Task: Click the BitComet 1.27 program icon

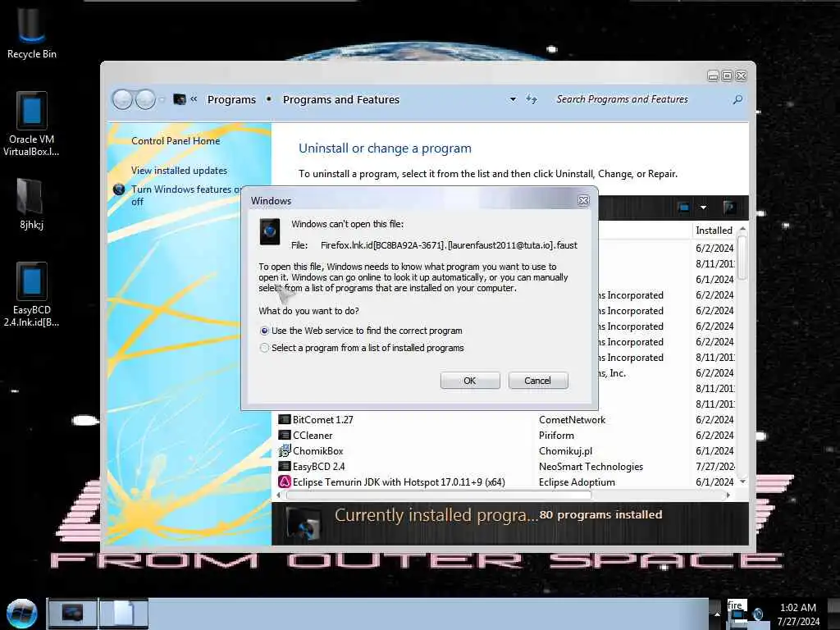Action: (285, 419)
